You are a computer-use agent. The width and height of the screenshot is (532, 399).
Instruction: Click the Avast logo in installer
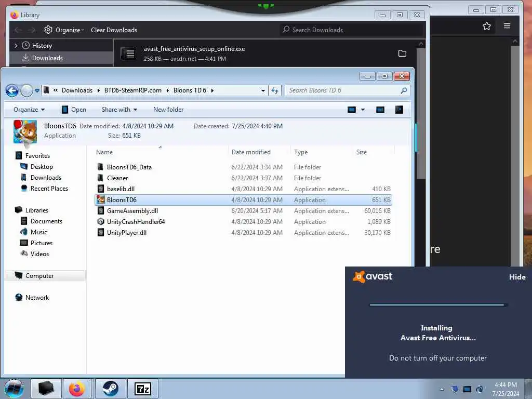[373, 276]
